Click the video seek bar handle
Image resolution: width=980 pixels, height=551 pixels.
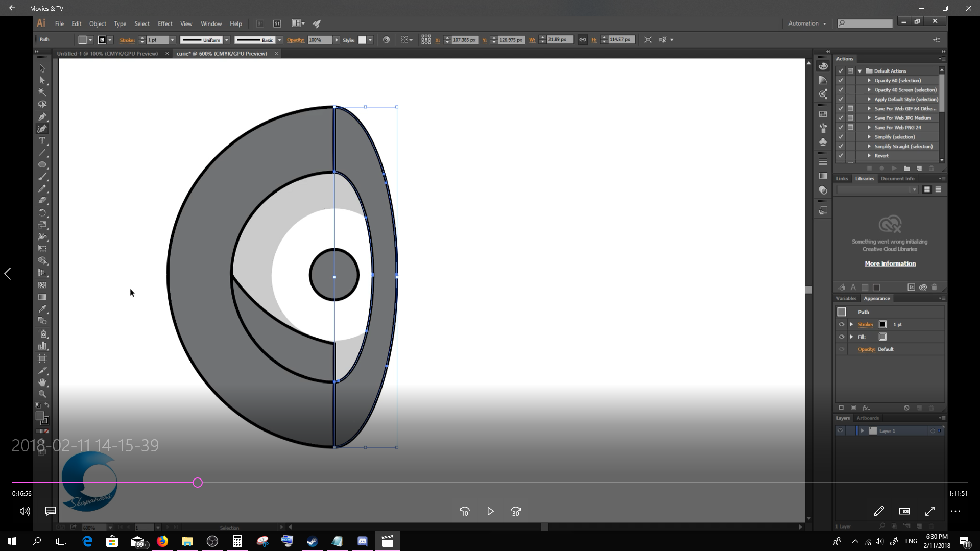198,483
